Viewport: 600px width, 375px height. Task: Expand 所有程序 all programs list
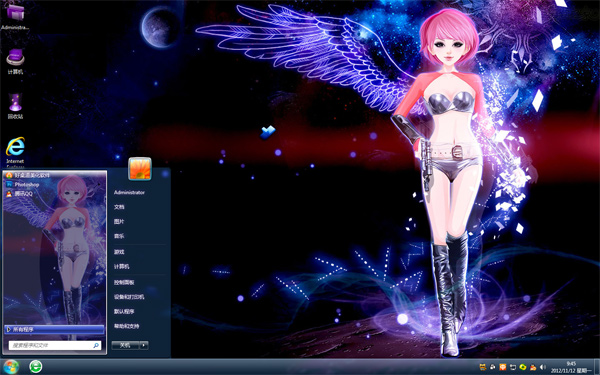point(54,329)
